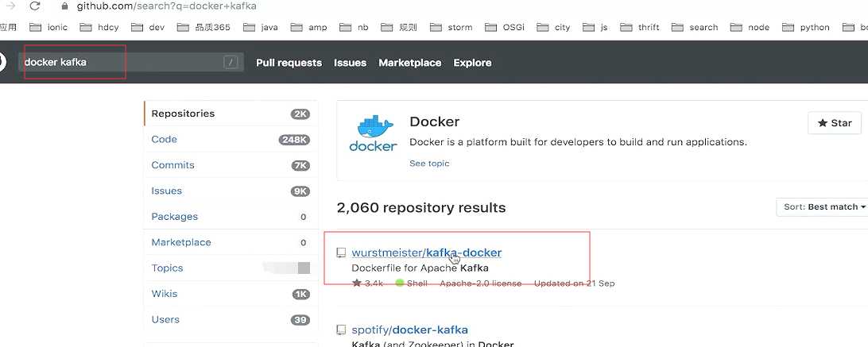Image resolution: width=868 pixels, height=347 pixels.
Task: Open the wurstmeister/kafka-docker repository
Action: 427,253
